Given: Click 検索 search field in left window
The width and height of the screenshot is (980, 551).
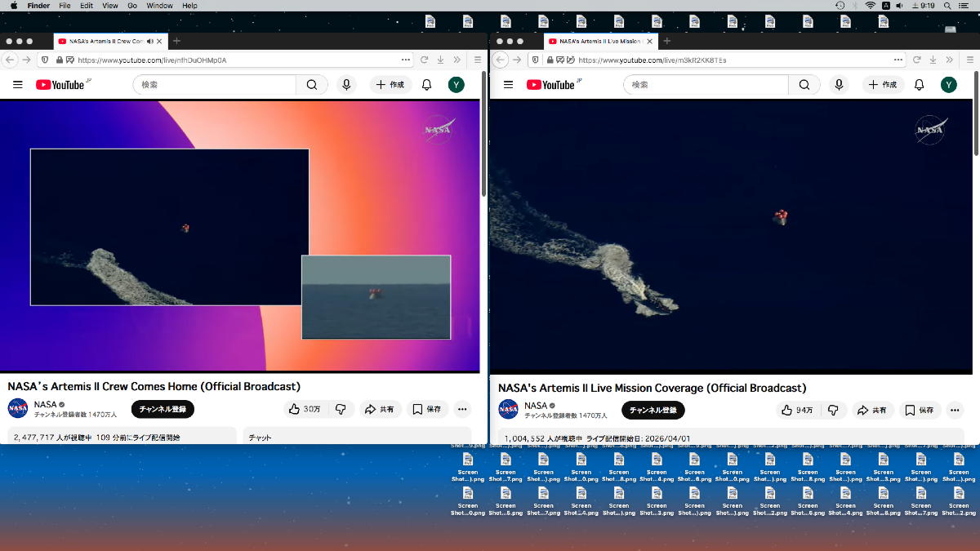Looking at the screenshot, I should [214, 85].
